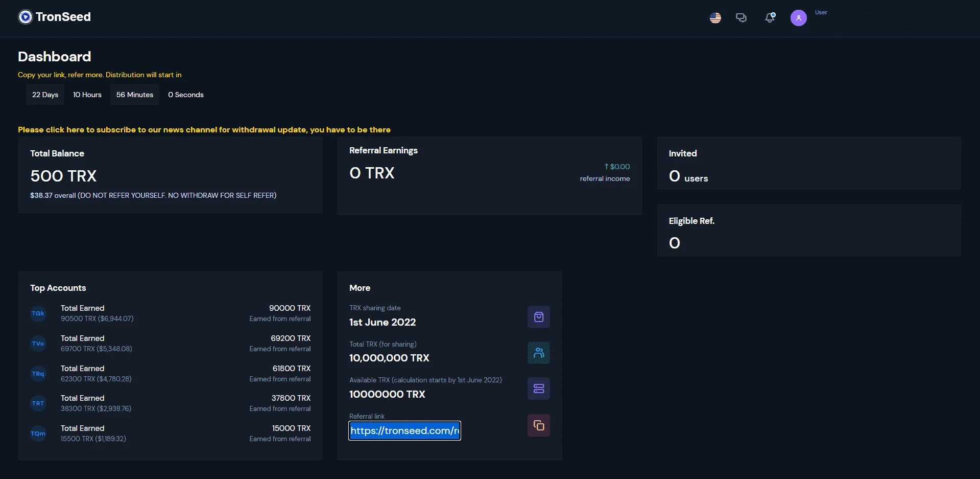Click the Total Balance heading
Viewport: 980px width, 479px height.
pos(57,153)
